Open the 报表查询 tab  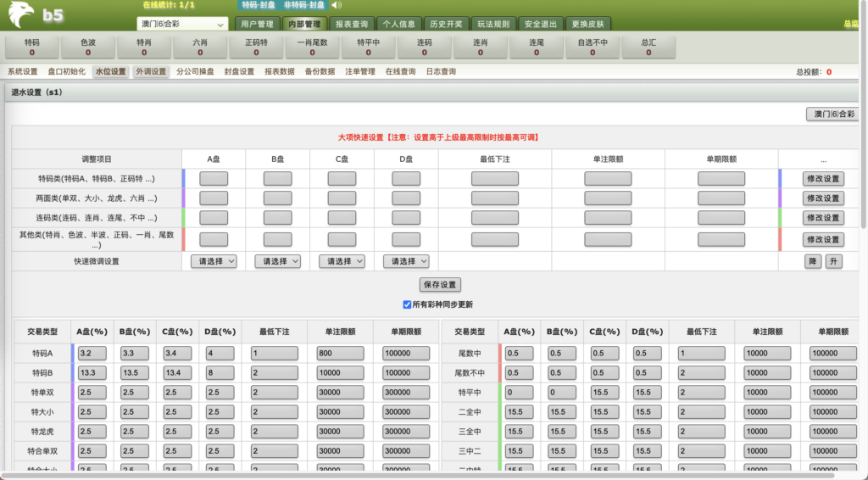pyautogui.click(x=351, y=25)
